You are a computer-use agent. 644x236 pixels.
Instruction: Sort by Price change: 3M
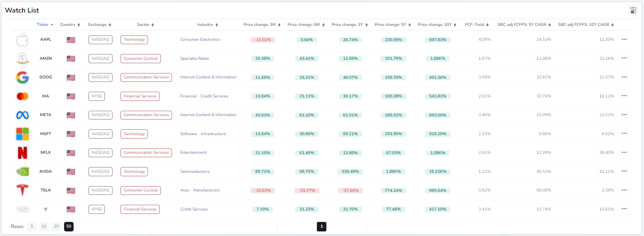point(262,25)
